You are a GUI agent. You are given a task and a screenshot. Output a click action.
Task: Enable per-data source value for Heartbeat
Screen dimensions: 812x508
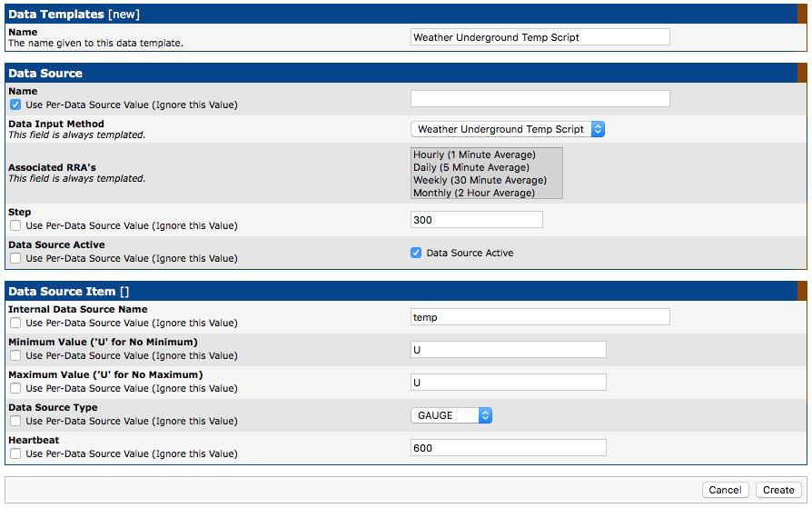click(15, 453)
